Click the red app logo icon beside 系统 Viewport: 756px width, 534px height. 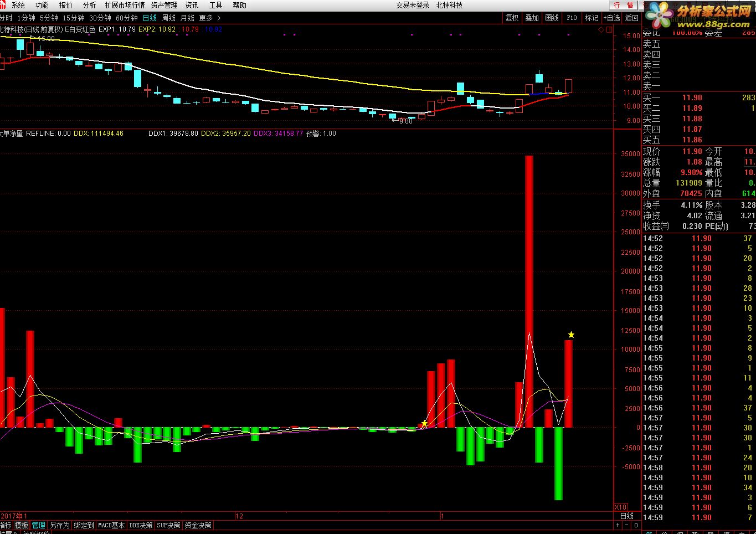click(3, 5)
